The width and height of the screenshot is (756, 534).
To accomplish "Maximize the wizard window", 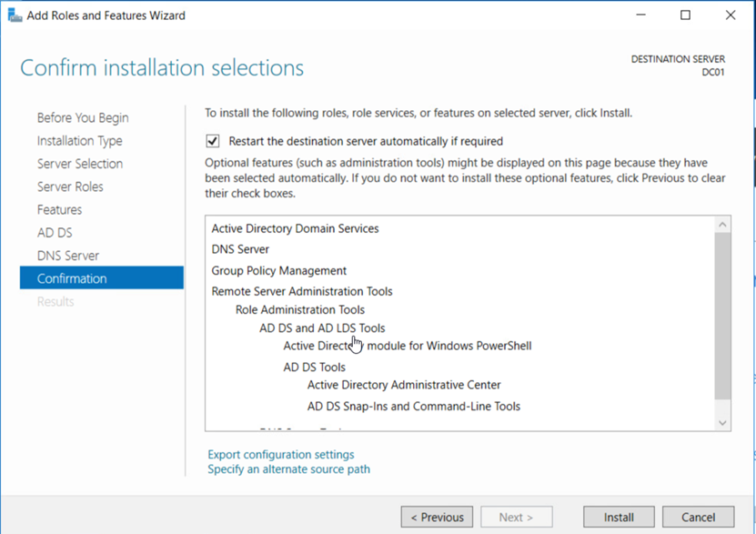I will coord(685,15).
